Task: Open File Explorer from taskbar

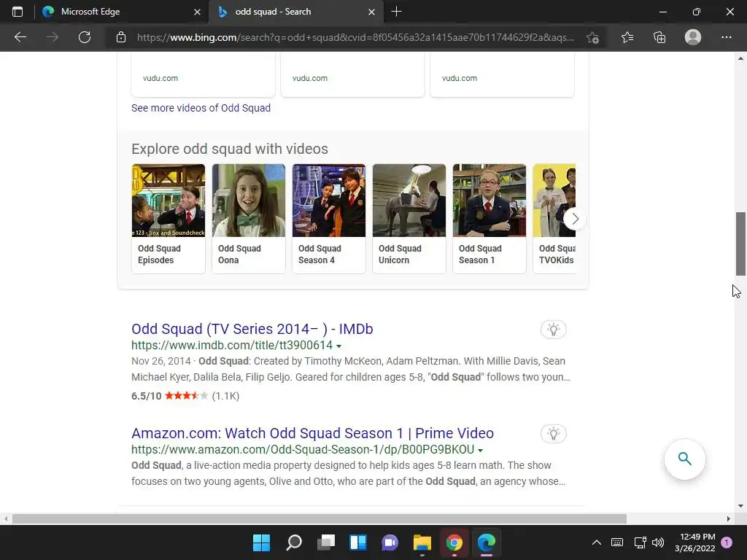Action: 422,542
